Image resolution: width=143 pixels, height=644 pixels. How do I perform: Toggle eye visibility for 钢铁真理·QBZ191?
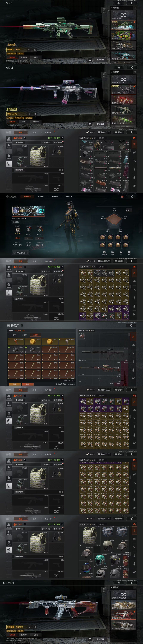click(x=29, y=627)
